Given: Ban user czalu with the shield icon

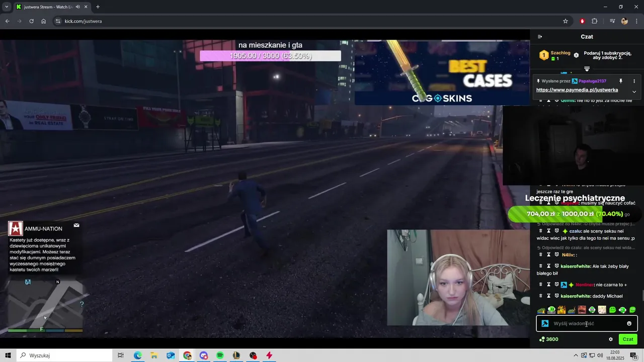Looking at the screenshot, I should click(557, 231).
